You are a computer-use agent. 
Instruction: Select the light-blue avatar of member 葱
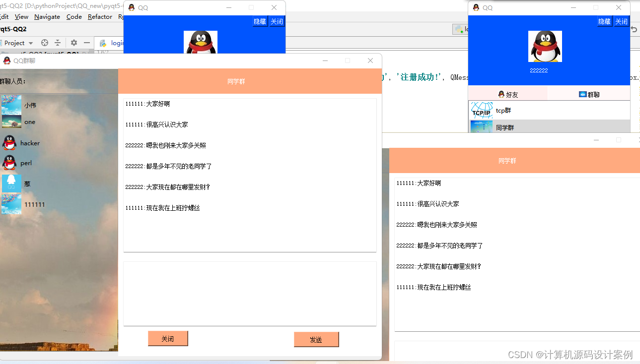click(11, 183)
